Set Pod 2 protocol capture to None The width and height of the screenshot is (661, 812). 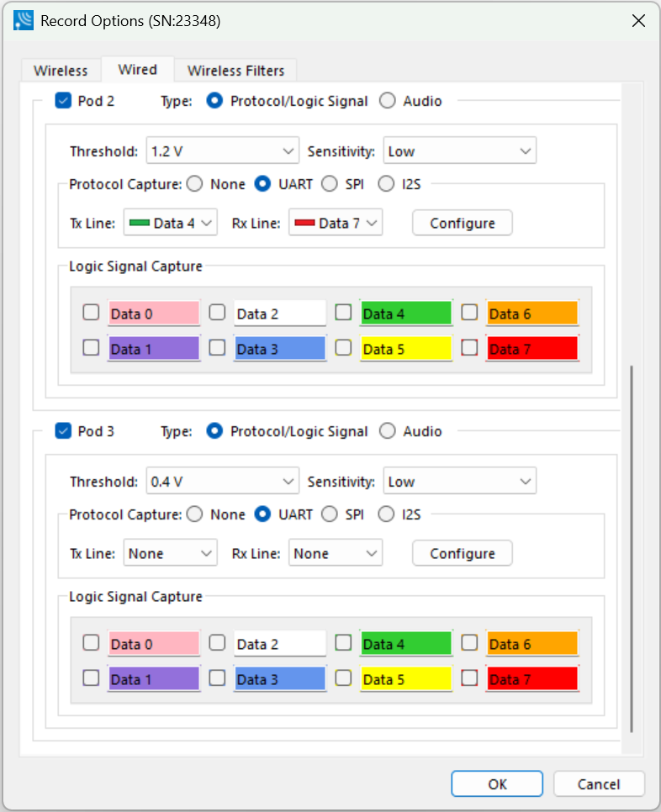click(x=195, y=184)
